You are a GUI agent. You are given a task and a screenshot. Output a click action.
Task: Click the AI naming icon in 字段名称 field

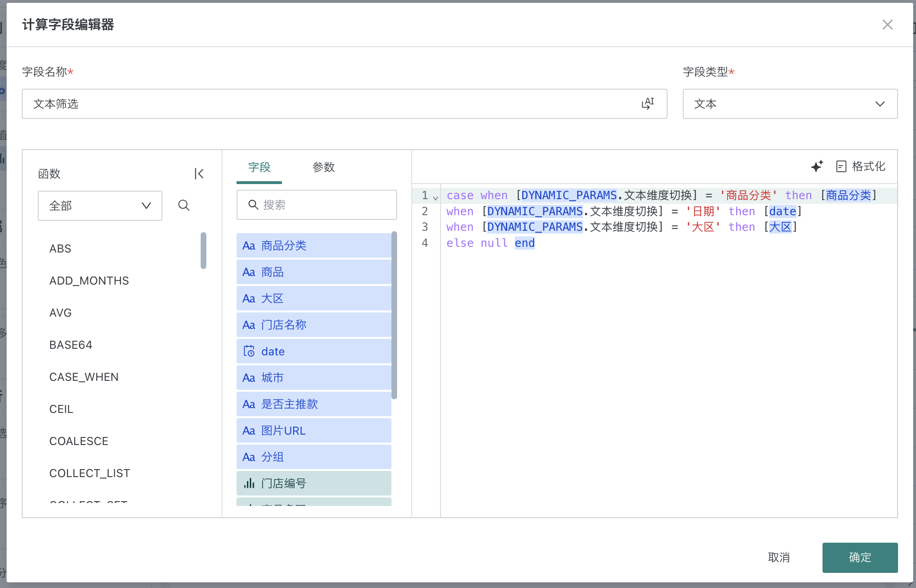pos(648,103)
